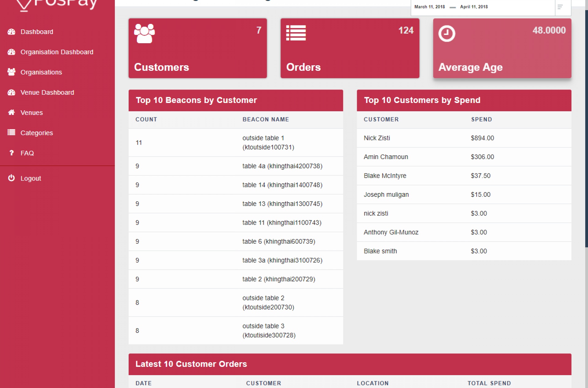The height and width of the screenshot is (388, 588).
Task: Click the April 11, 2018 end date
Action: point(474,7)
